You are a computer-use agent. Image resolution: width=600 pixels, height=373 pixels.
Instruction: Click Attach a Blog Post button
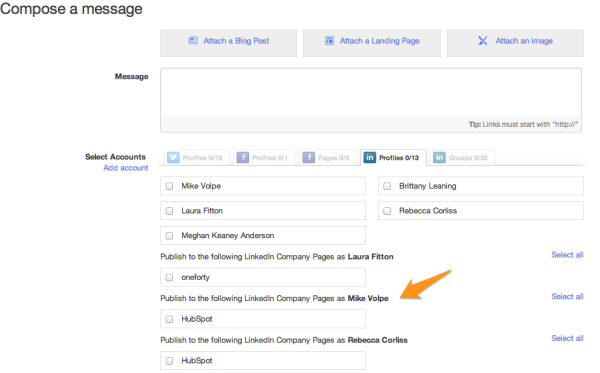click(x=228, y=43)
